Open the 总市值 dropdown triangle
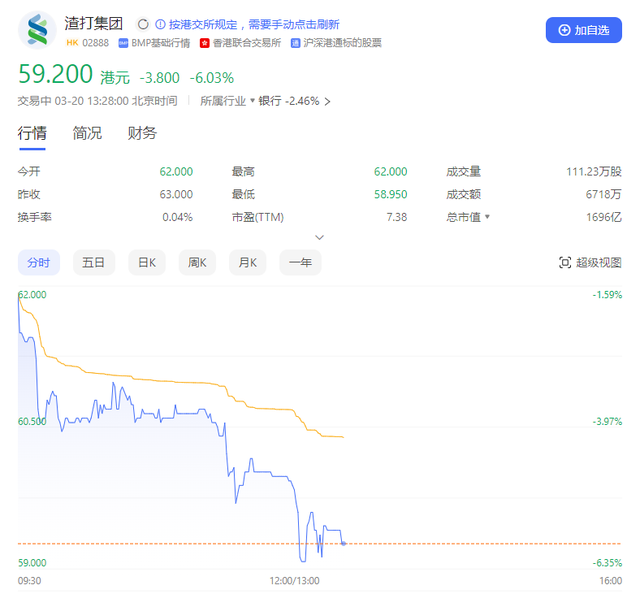Screen dimensions: 640x594 point(487,217)
